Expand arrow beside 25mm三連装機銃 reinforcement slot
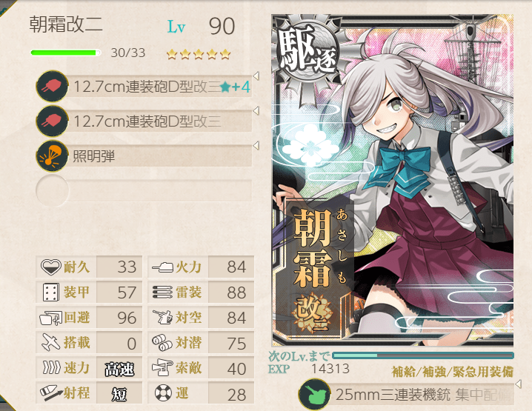This screenshot has height=411, width=532. [x=518, y=384]
